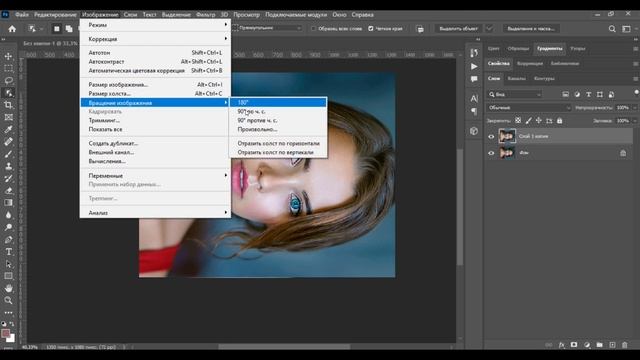Image resolution: width=640 pixels, height=360 pixels.
Task: Click lock transparent pixels icon
Action: [518, 121]
